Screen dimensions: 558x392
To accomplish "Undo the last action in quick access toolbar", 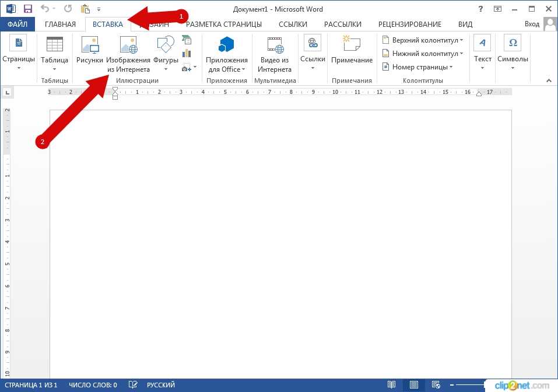I will pyautogui.click(x=44, y=8).
